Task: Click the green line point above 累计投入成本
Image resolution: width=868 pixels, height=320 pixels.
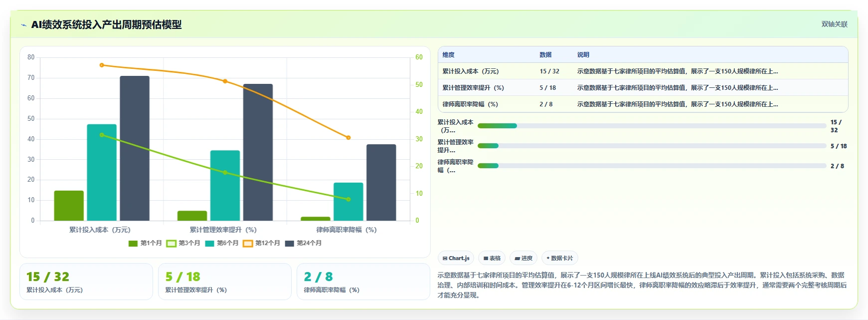Action: (x=102, y=135)
